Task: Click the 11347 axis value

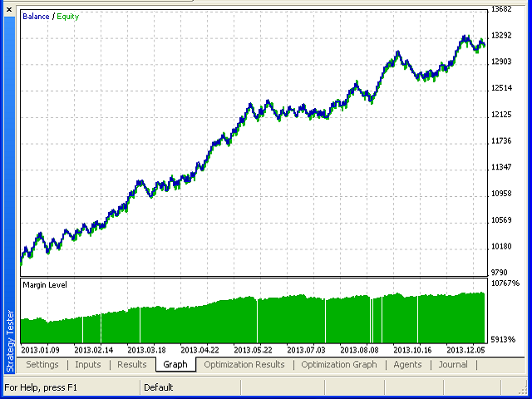Action: [x=501, y=167]
